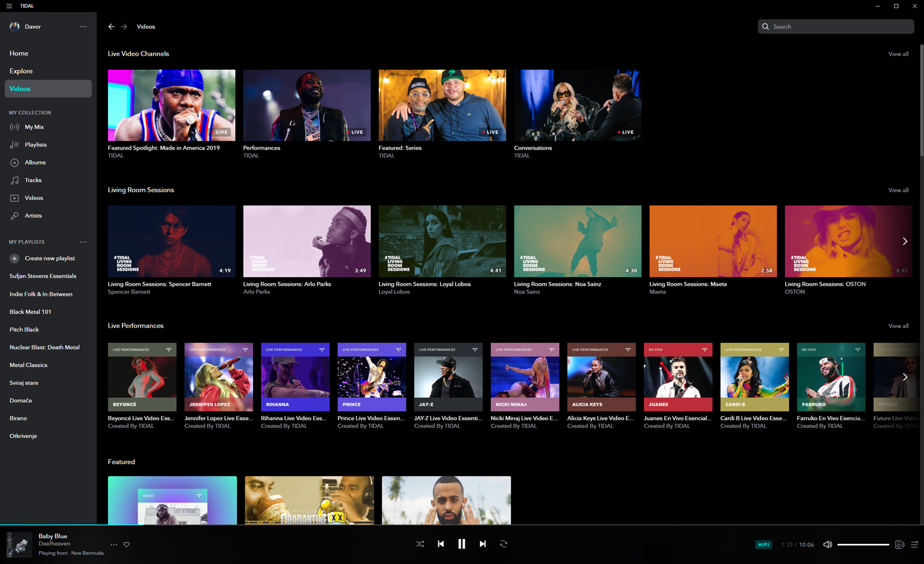Click the Spencer Barnett artist name

point(129,292)
